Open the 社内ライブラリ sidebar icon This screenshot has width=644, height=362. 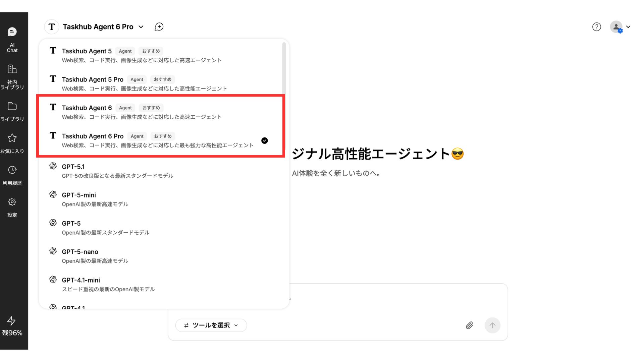point(12,77)
